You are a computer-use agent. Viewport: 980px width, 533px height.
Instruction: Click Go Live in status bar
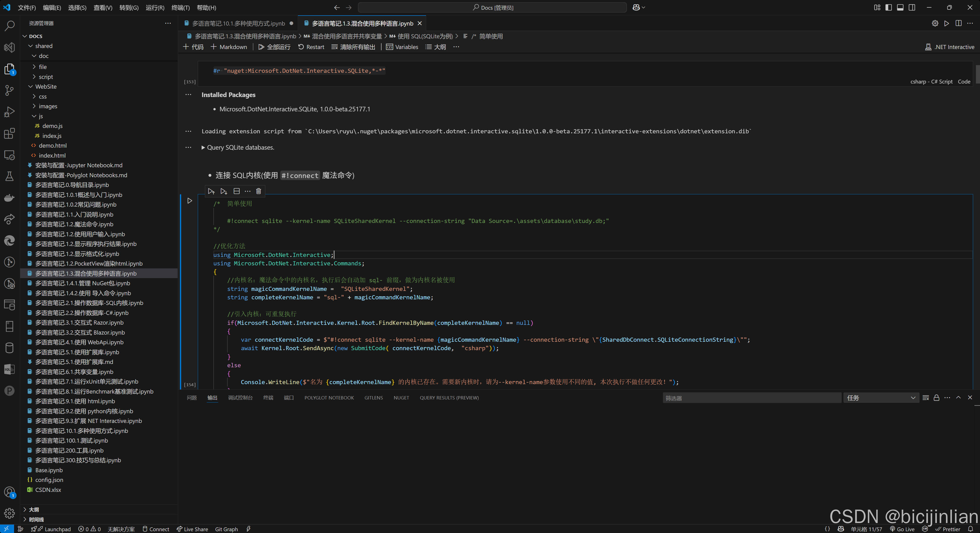tap(902, 529)
